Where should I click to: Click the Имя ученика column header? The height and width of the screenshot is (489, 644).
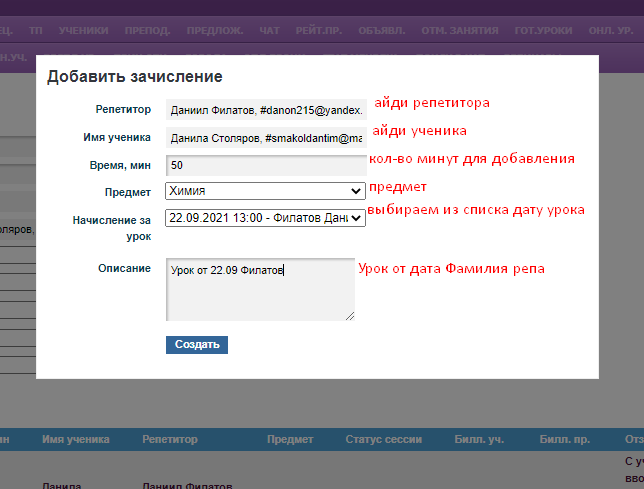pos(76,439)
